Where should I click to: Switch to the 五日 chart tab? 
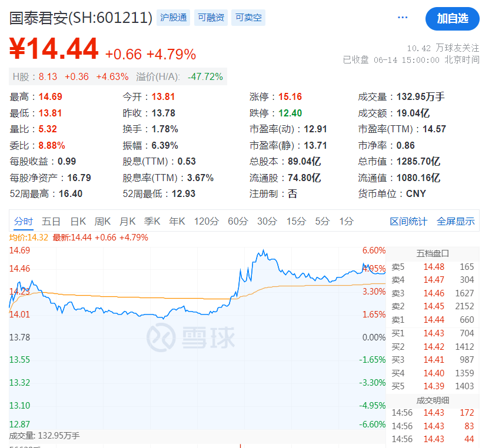point(51,221)
